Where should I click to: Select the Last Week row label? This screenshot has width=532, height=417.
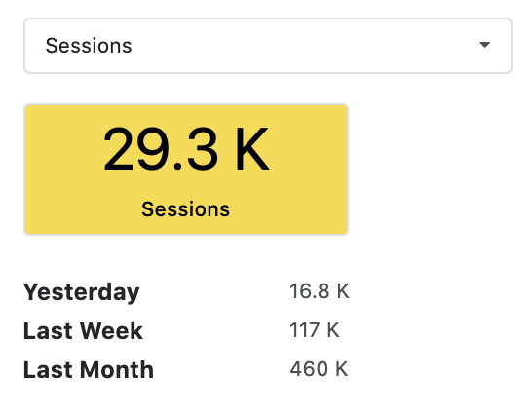tap(83, 331)
